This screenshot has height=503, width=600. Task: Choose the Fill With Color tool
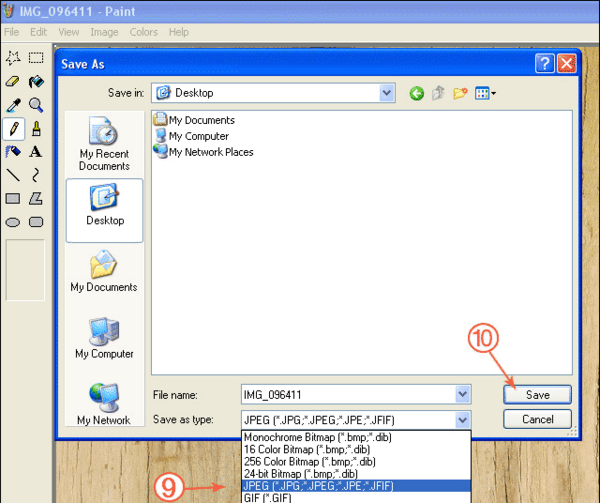tap(36, 81)
